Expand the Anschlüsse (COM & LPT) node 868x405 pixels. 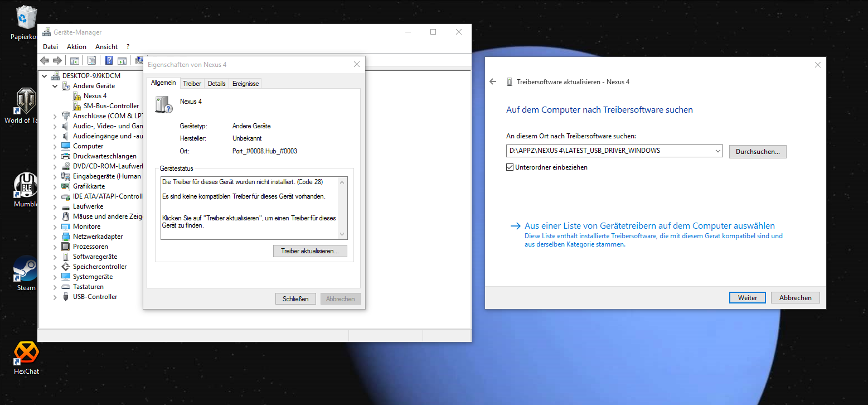pos(55,116)
